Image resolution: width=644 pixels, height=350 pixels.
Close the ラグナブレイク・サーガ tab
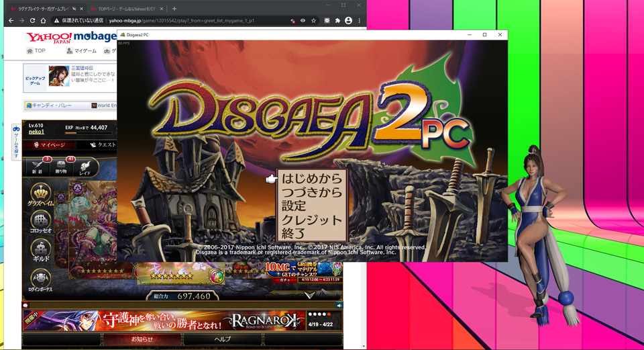click(81, 9)
